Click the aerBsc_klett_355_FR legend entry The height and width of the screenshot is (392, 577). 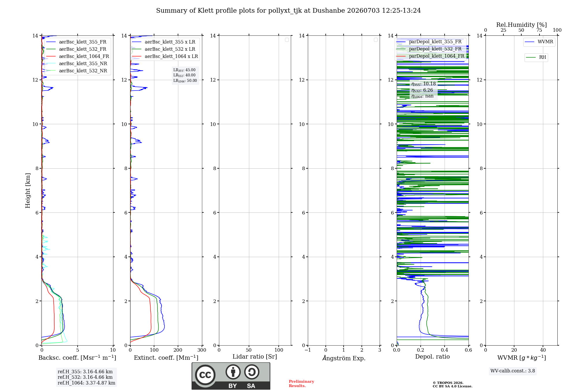coord(76,42)
